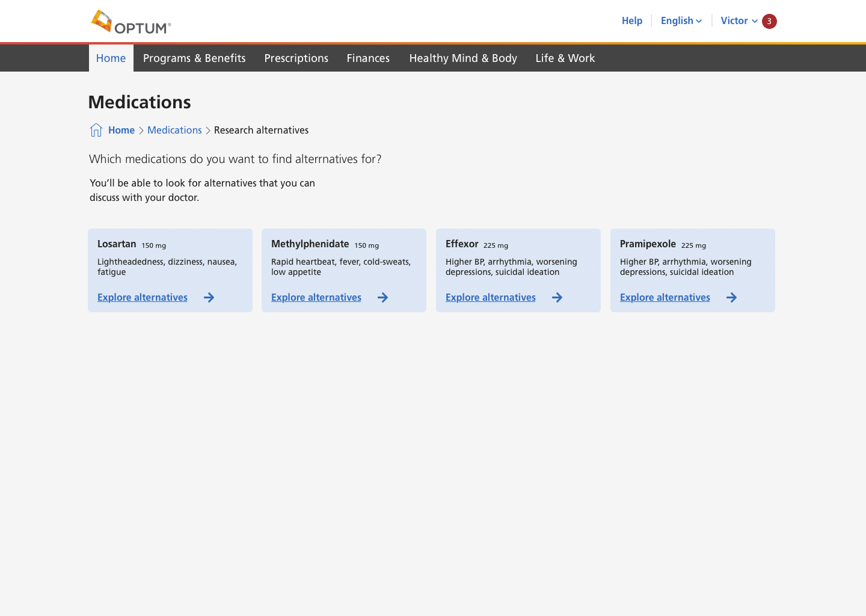Go to the Prescriptions tab

[296, 58]
